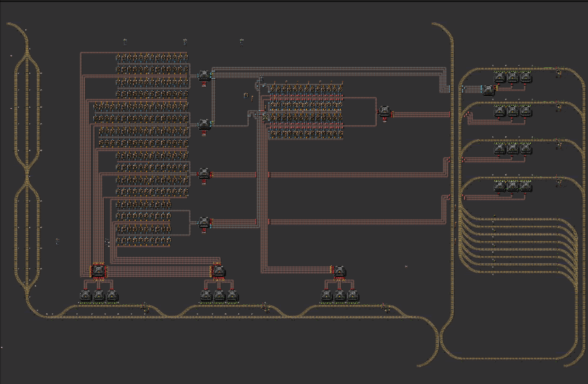The image size is (588, 384).
Task: Select the train stop on the fourth right-side loop
Action: coord(559,181)
